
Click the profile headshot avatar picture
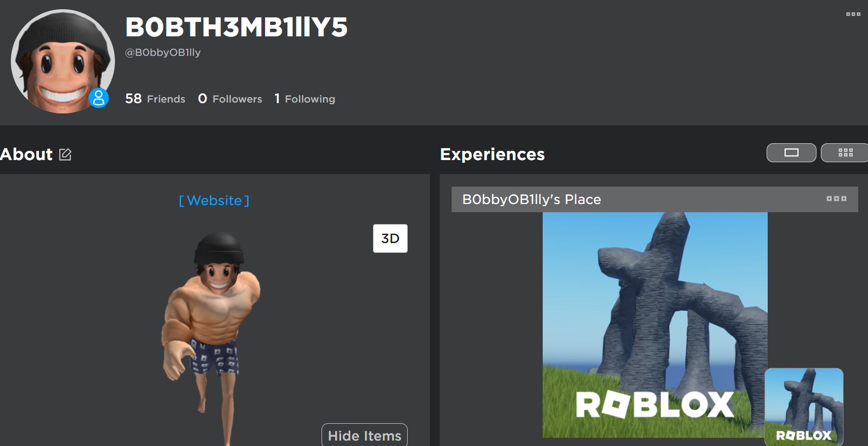(62, 61)
